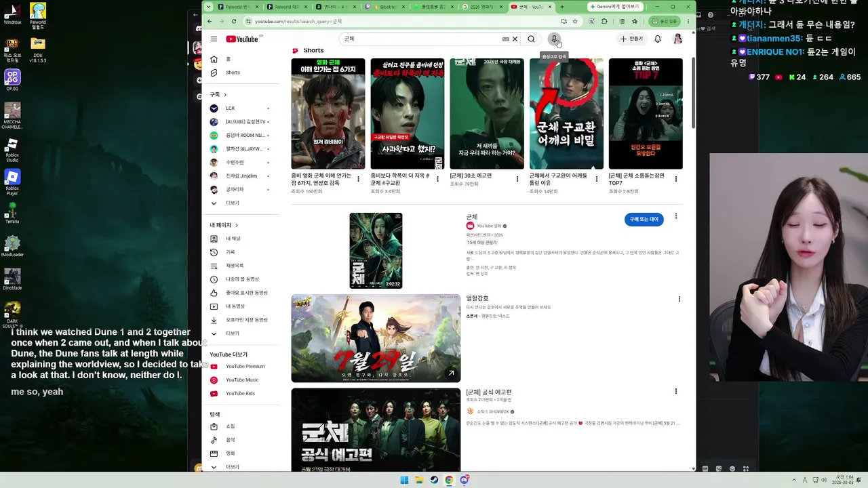Open YouTube Kids from the sidebar
Image resolution: width=868 pixels, height=488 pixels.
pyautogui.click(x=240, y=394)
